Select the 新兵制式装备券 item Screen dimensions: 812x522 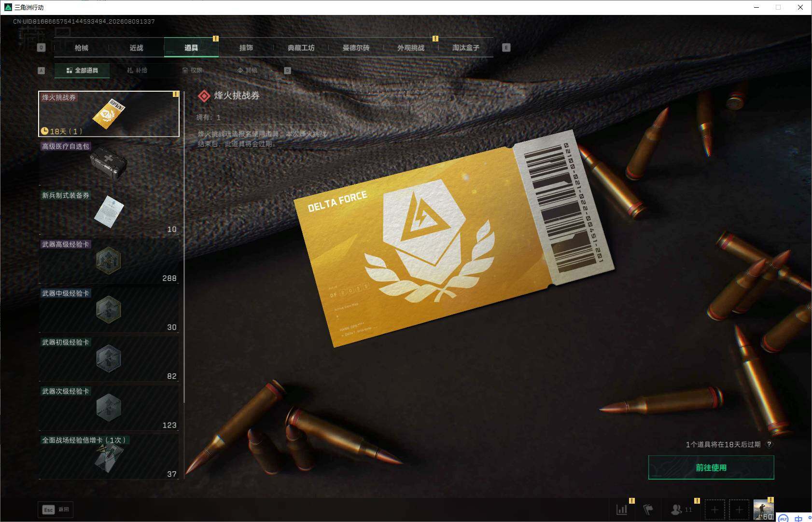[x=109, y=212]
